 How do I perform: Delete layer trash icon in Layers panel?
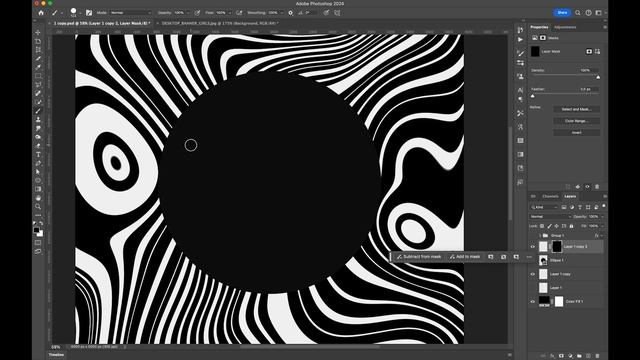598,356
